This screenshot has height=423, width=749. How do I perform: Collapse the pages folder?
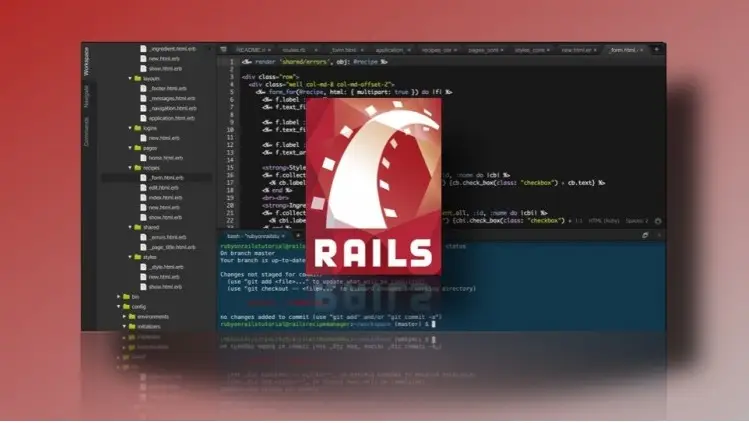coord(130,148)
